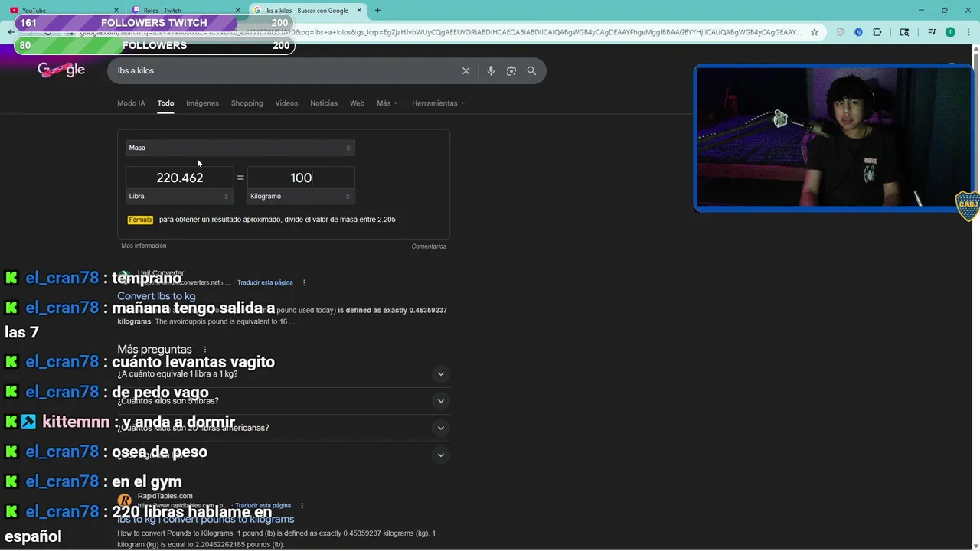Switch to Imágenes results
Viewport: 980px width, 551px height.
[202, 103]
